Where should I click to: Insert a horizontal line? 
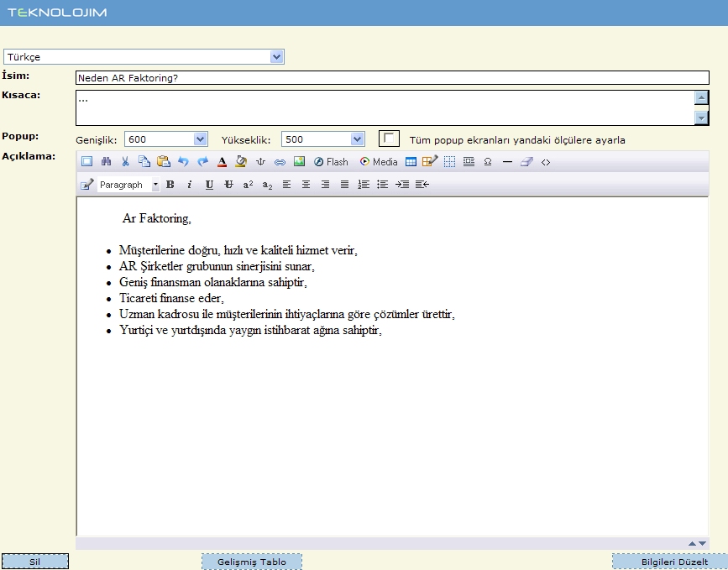[x=507, y=161]
